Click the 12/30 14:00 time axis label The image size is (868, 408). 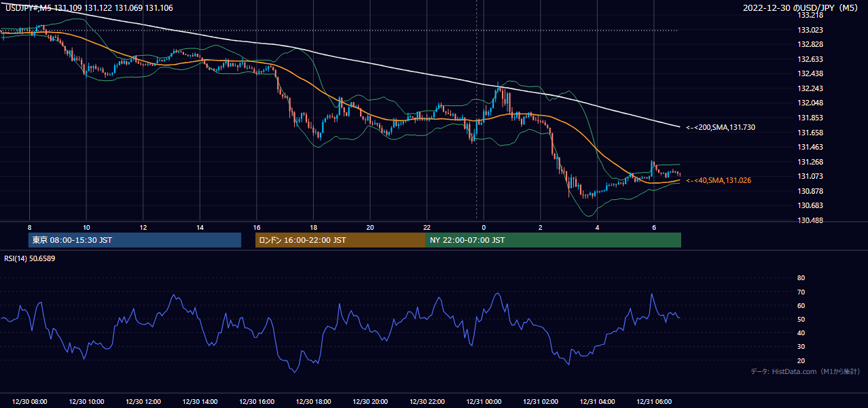click(x=200, y=402)
